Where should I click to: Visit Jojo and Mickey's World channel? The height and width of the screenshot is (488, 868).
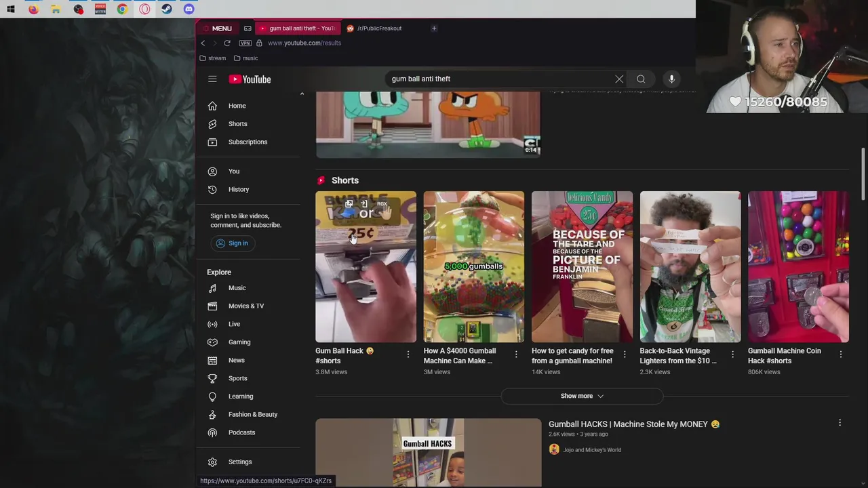point(592,450)
